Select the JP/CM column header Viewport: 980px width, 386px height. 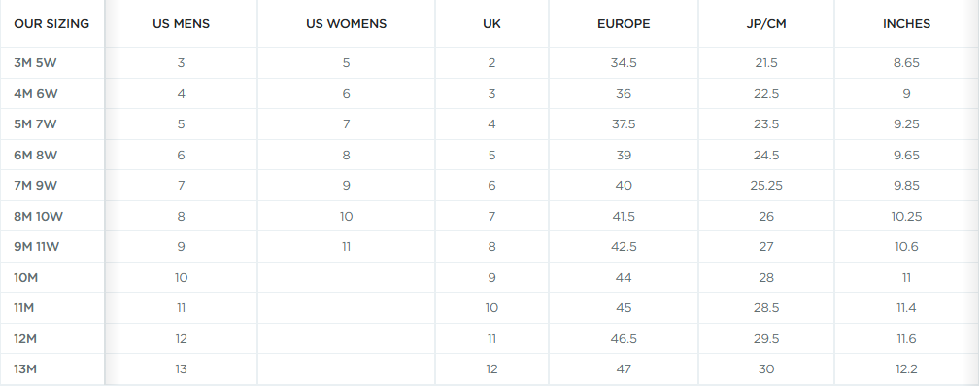pyautogui.click(x=766, y=24)
